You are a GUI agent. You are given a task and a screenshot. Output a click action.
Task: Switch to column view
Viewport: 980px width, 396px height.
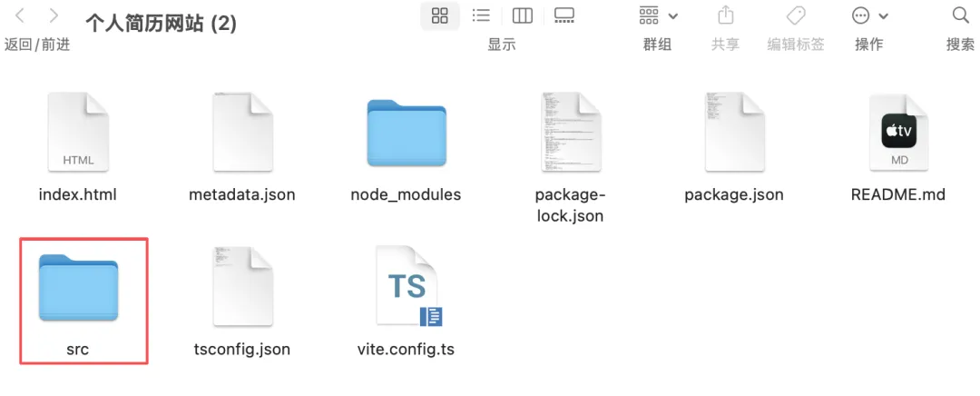pos(522,15)
